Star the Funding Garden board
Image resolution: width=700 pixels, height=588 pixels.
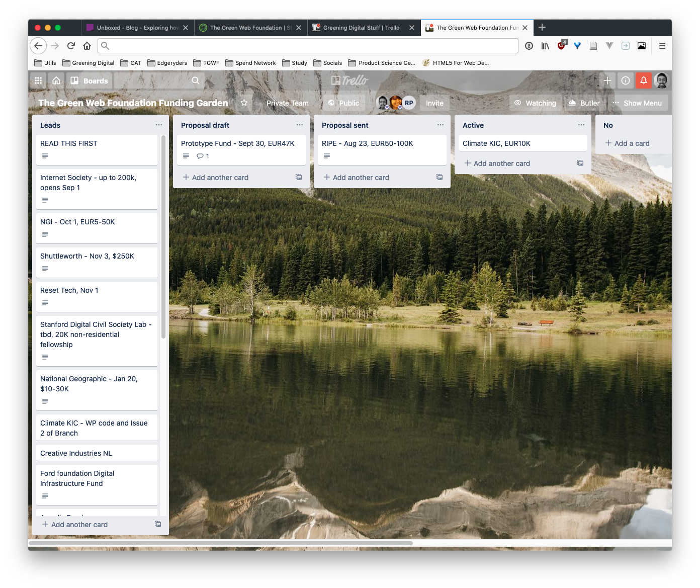point(244,103)
